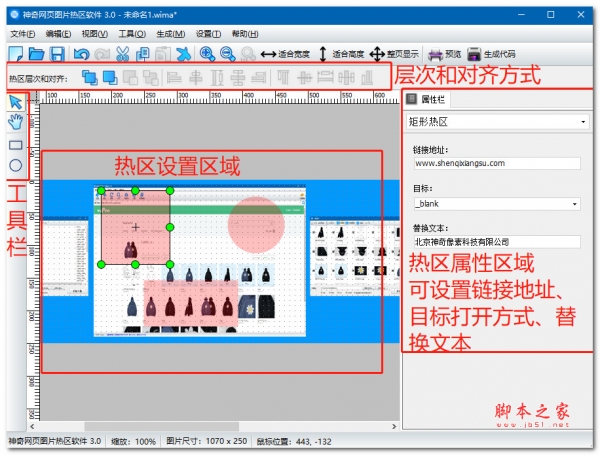Viewport: 600px width, 455px height.
Task: Select the lower pink rectangle hotspot over the red jackets
Action: (x=191, y=303)
